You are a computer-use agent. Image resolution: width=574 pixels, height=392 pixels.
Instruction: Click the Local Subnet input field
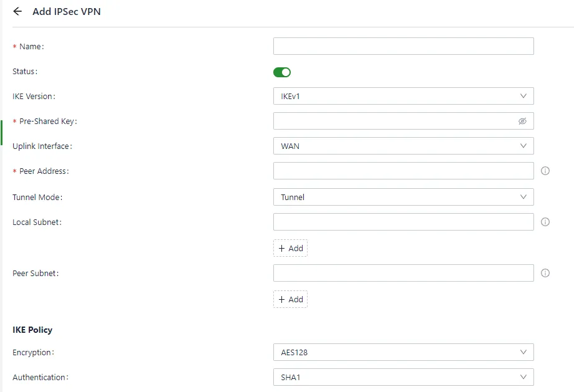404,222
